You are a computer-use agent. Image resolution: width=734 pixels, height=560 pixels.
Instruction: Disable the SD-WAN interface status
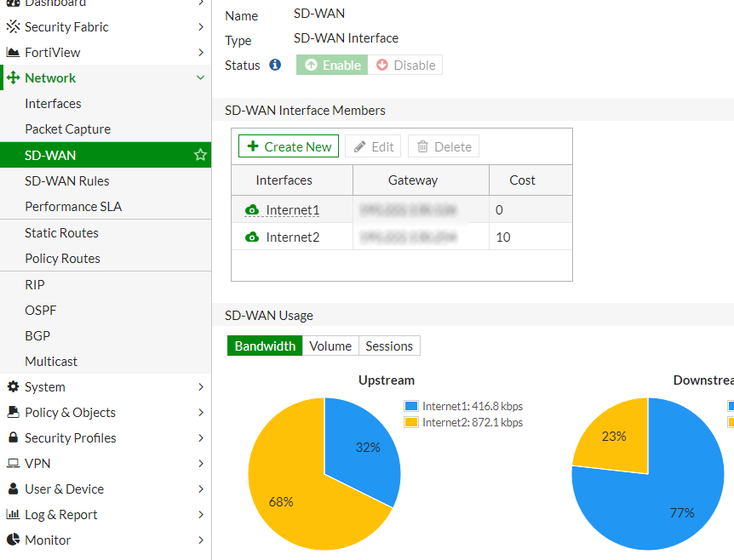(x=405, y=64)
